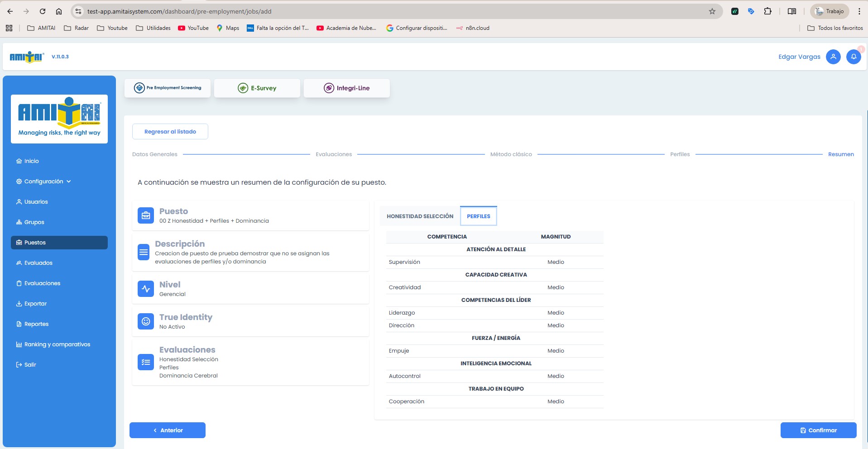Open Ranking y comparativos in sidebar
Screen dimensions: 868x449
coord(57,344)
